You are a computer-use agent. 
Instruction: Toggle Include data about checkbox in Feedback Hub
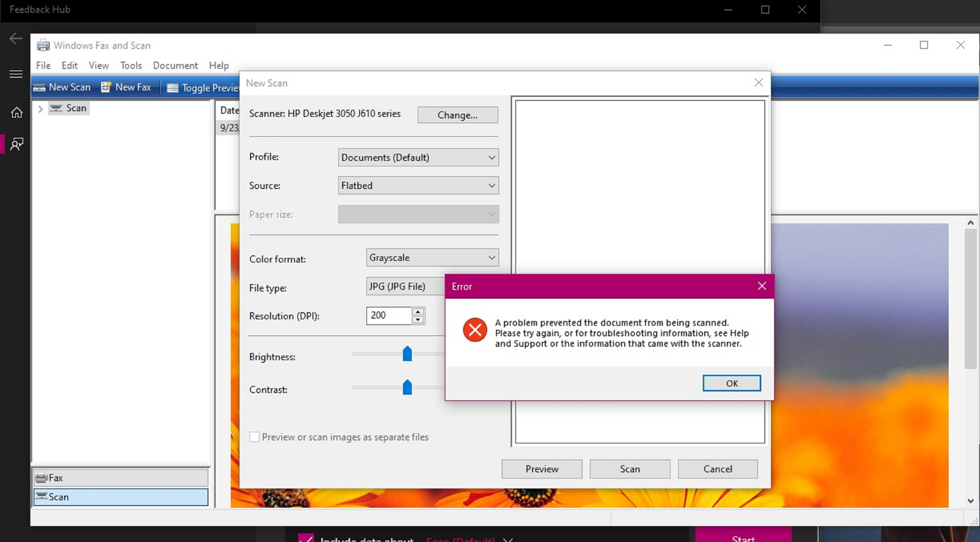click(306, 537)
